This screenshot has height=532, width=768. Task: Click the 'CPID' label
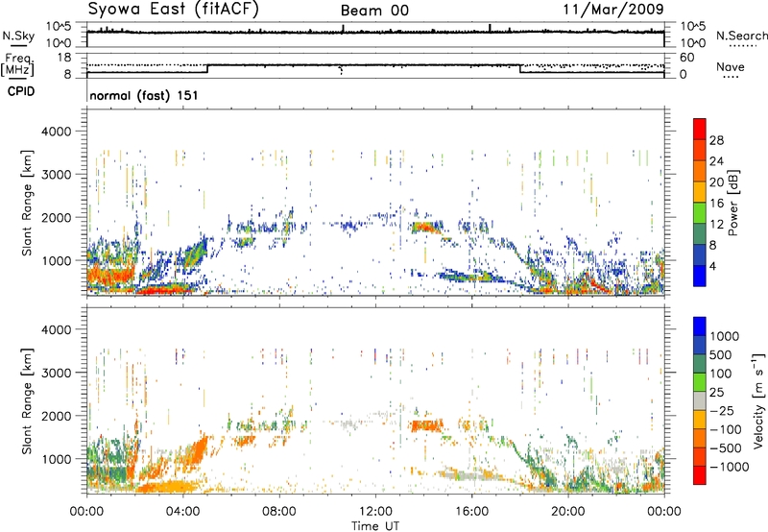coord(21,91)
